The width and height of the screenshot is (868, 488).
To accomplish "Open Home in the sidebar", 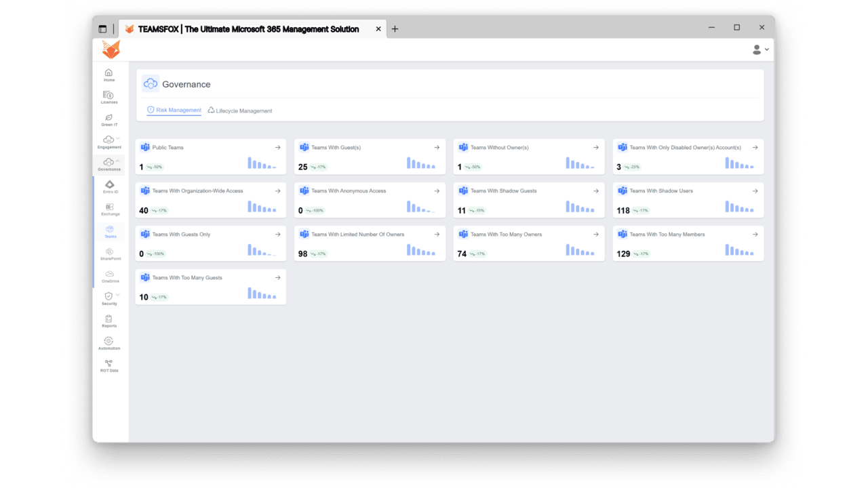I will (108, 75).
